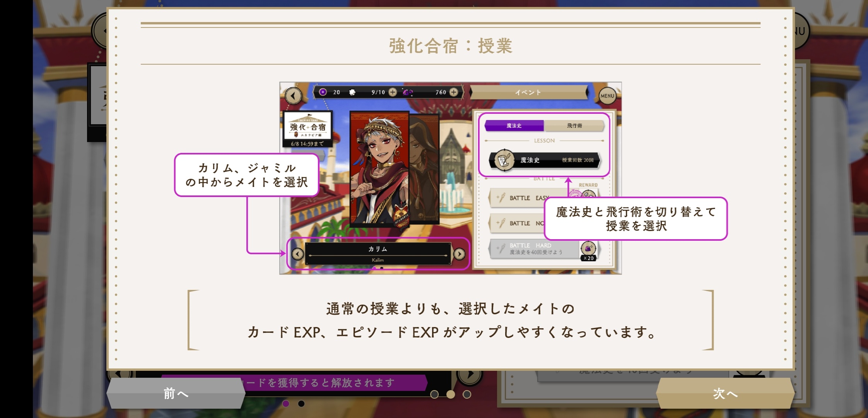Click plus icon next to 9/10

(x=393, y=92)
